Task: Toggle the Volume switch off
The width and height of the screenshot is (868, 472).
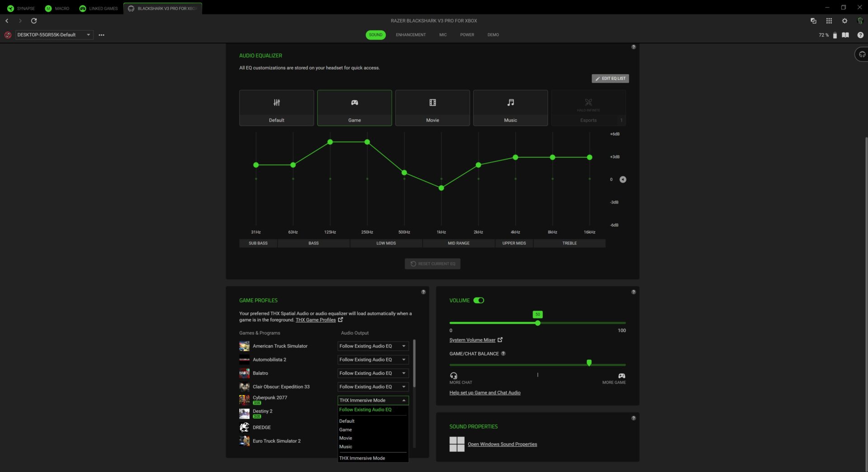Action: tap(479, 300)
